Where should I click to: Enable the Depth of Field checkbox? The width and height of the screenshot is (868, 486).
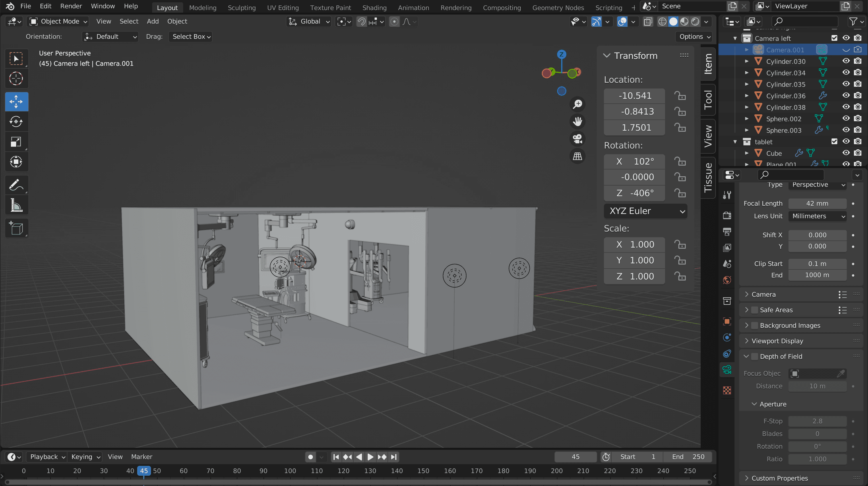(x=755, y=356)
